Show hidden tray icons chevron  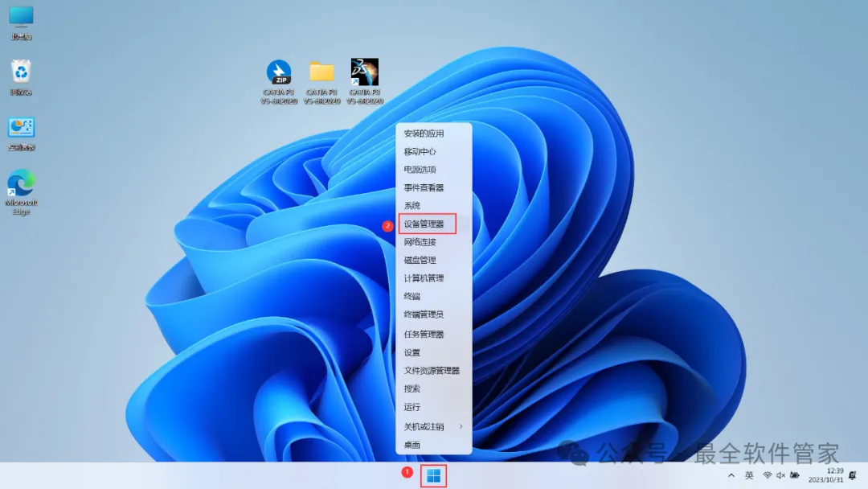click(x=731, y=475)
